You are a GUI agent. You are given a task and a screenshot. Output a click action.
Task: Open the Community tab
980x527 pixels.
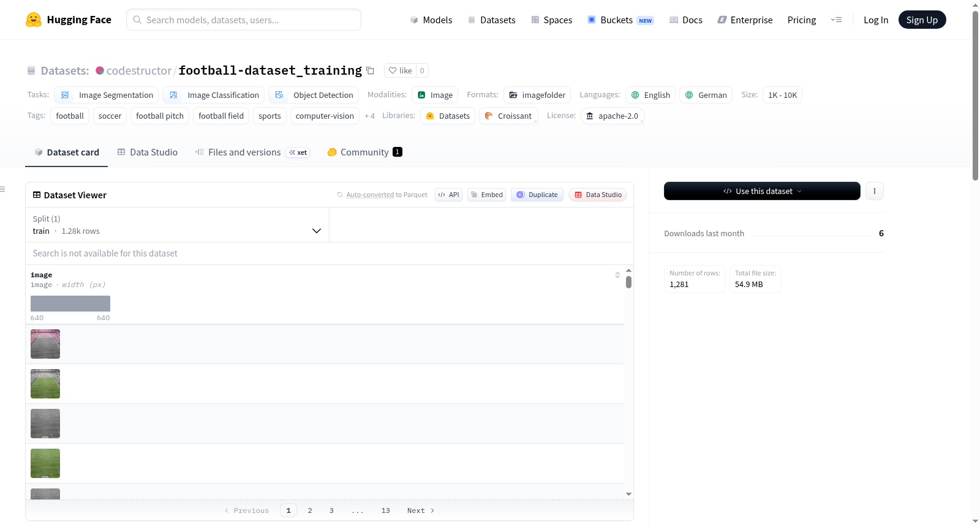pyautogui.click(x=365, y=152)
